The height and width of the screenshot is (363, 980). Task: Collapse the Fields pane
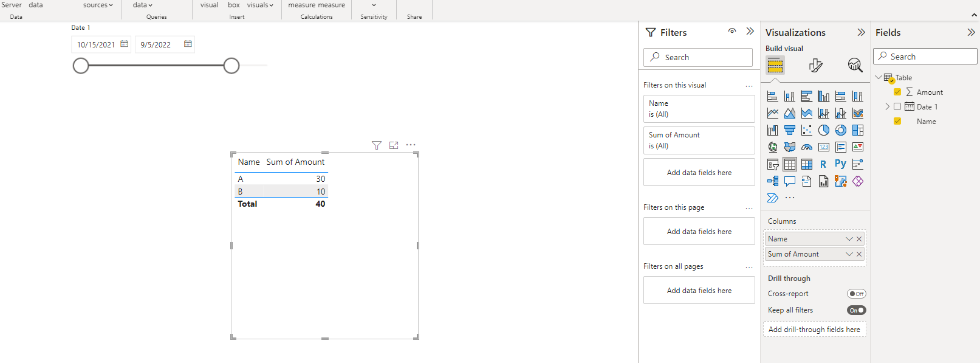coord(971,32)
